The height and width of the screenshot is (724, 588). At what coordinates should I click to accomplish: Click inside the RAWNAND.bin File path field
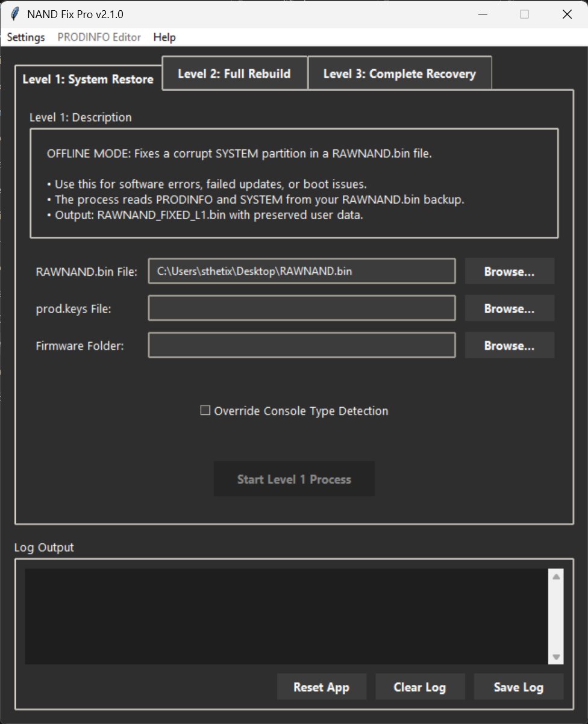tap(301, 272)
